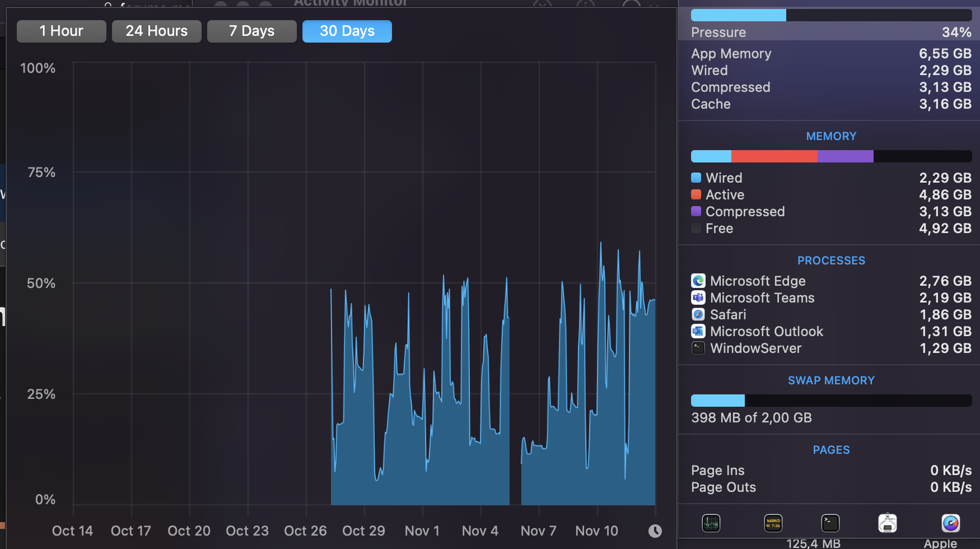Click the 2,76 GB Edge memory value

click(945, 281)
